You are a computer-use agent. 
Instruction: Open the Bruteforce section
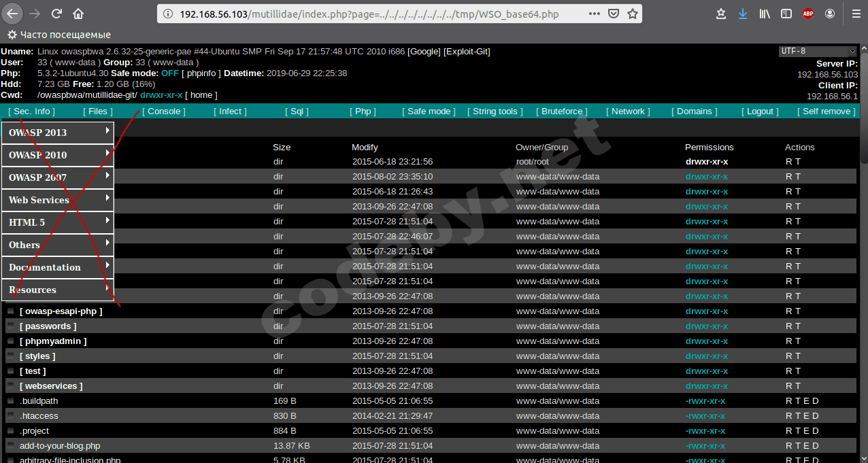pyautogui.click(x=562, y=112)
